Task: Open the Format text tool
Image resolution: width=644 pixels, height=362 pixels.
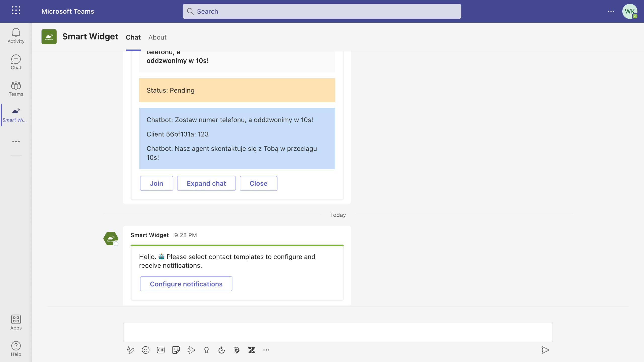Action: [130, 350]
